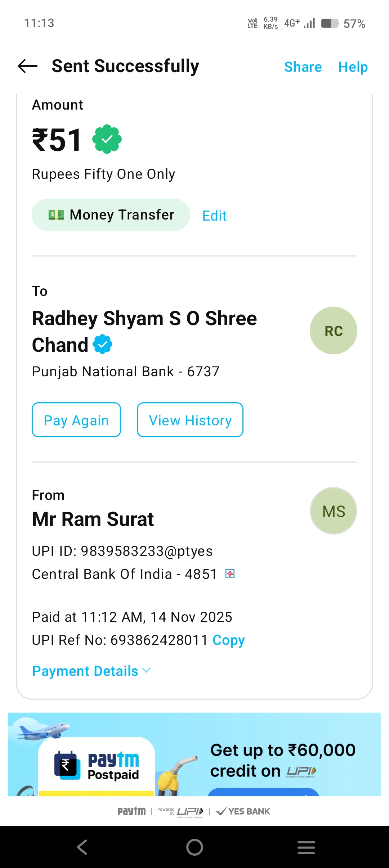Copy the UPI reference number
The image size is (389, 868).
(x=229, y=640)
